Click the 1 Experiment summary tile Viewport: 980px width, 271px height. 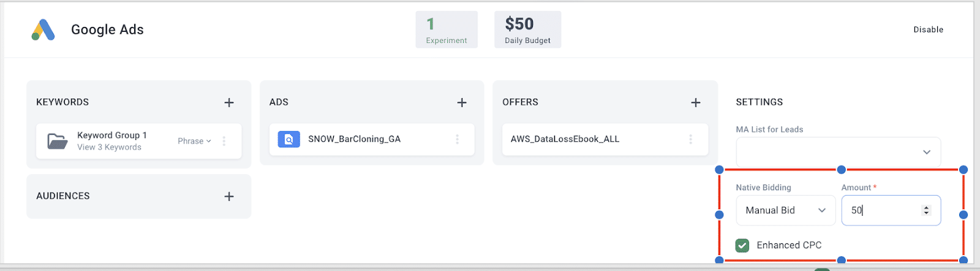447,29
